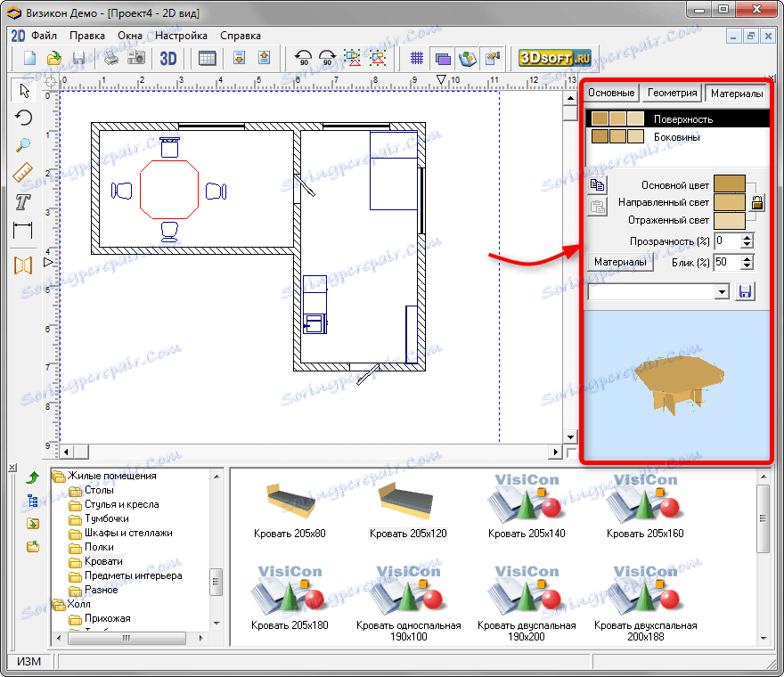Open the Правка menu
The width and height of the screenshot is (784, 677).
click(87, 36)
